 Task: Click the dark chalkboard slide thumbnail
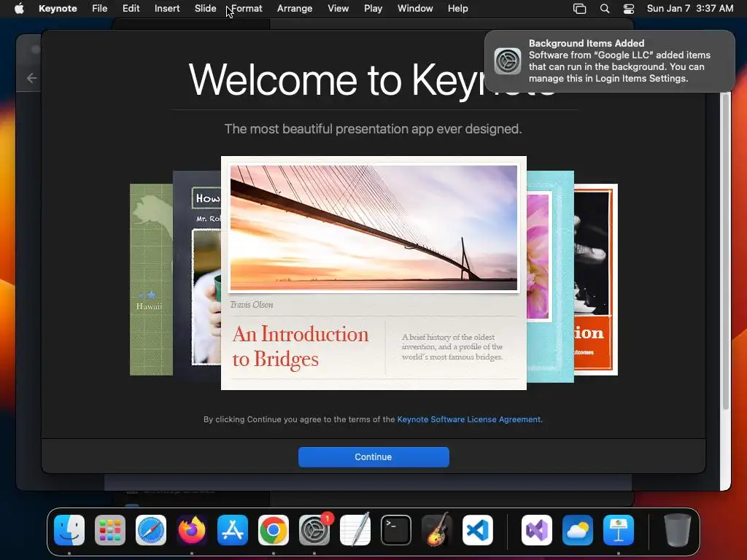pyautogui.click(x=197, y=276)
